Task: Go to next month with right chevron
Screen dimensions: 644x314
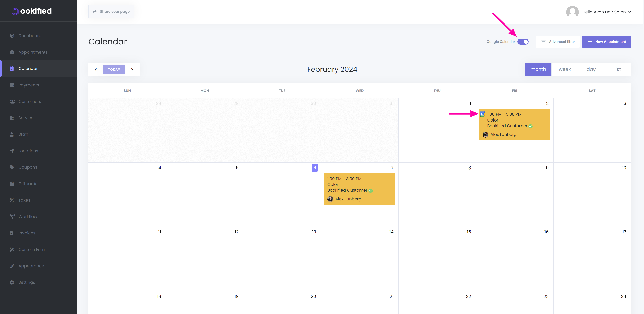Action: 132,70
